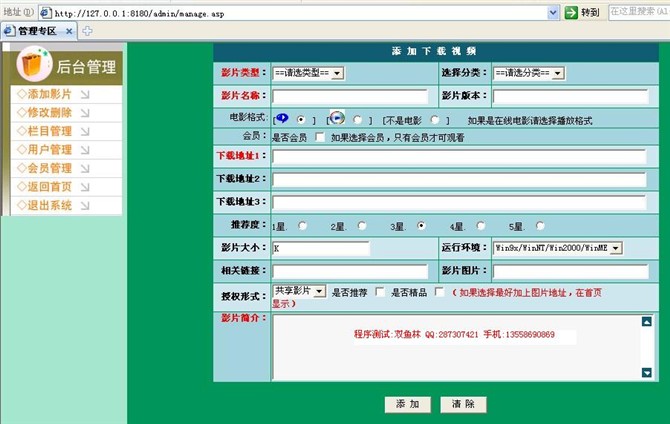The height and width of the screenshot is (424, 670).
Task: Click the 影片名称 input field
Action: click(x=350, y=96)
